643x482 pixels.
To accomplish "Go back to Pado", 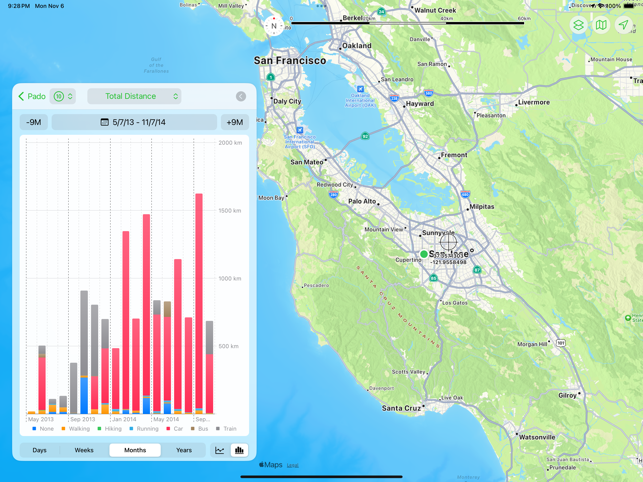I will pos(32,96).
